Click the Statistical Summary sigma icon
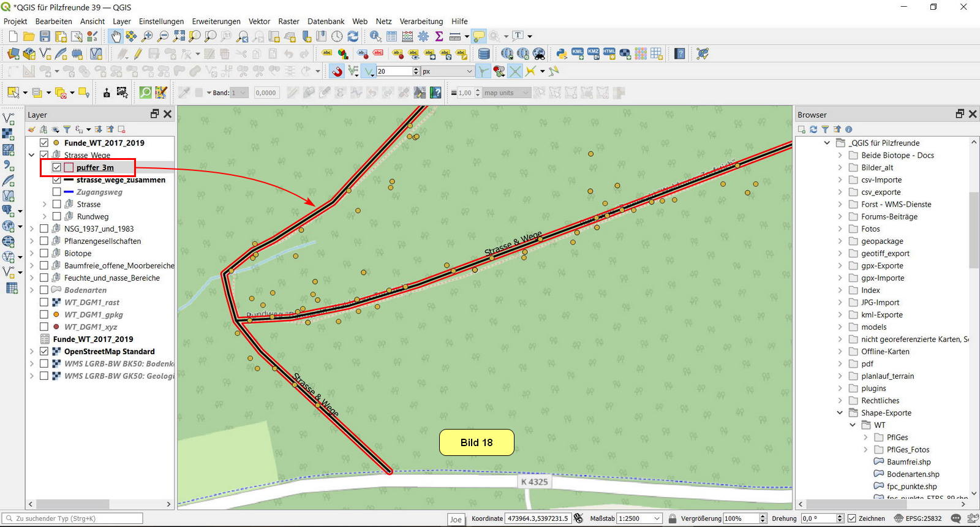980x527 pixels. pos(439,37)
